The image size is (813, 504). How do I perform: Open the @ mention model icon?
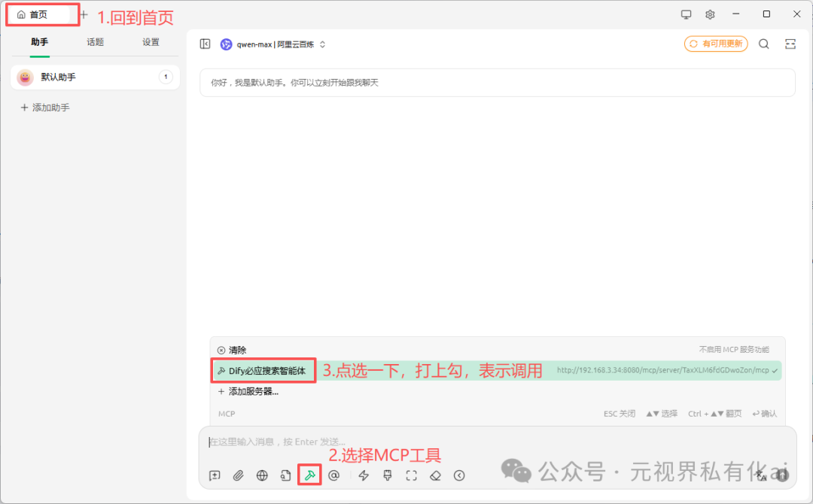point(333,475)
